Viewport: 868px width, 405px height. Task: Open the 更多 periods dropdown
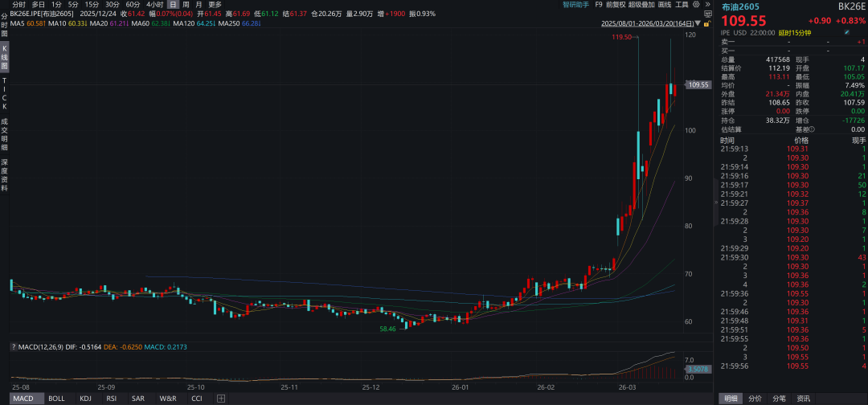click(x=215, y=4)
